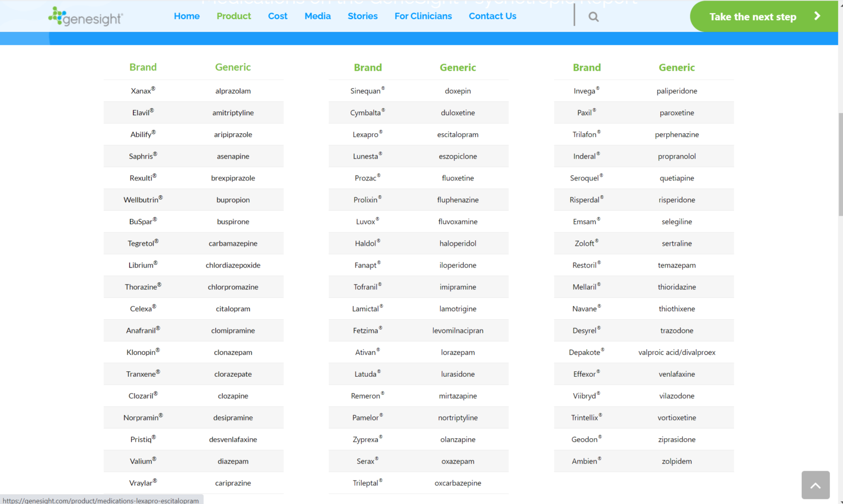
Task: Open the Xanax brand link
Action: (143, 90)
